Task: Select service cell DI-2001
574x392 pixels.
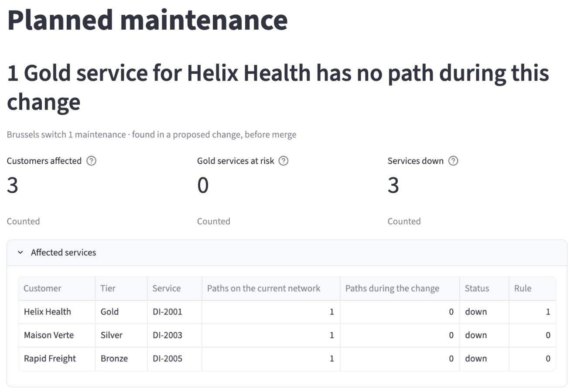Action: click(174, 312)
